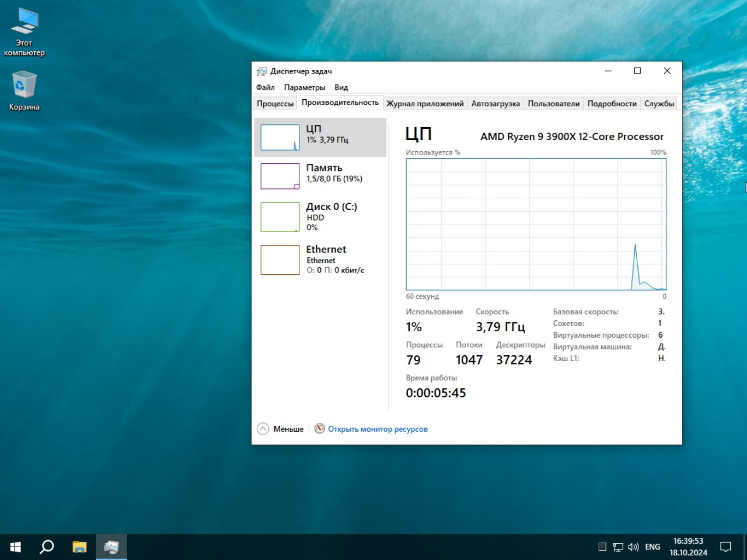Click the AMD Ryzen 9 3900X processor name
Viewport: 747px width, 560px height.
pyautogui.click(x=572, y=136)
